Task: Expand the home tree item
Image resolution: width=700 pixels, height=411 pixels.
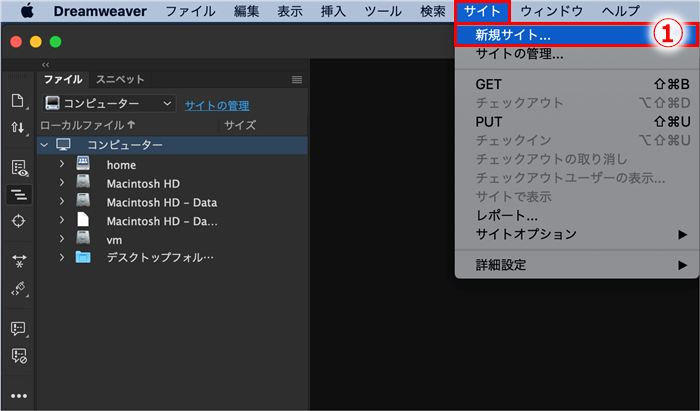Action: pyautogui.click(x=62, y=164)
